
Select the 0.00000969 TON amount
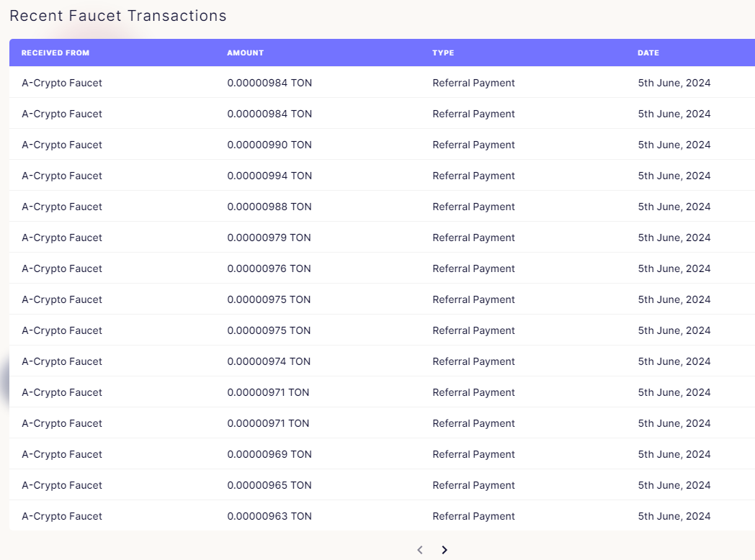coord(269,454)
